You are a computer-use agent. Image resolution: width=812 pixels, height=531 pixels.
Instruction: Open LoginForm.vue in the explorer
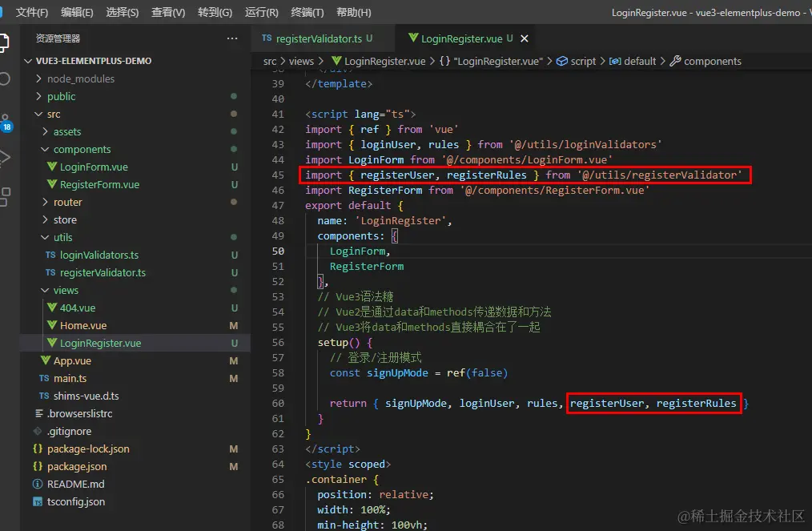pos(94,167)
